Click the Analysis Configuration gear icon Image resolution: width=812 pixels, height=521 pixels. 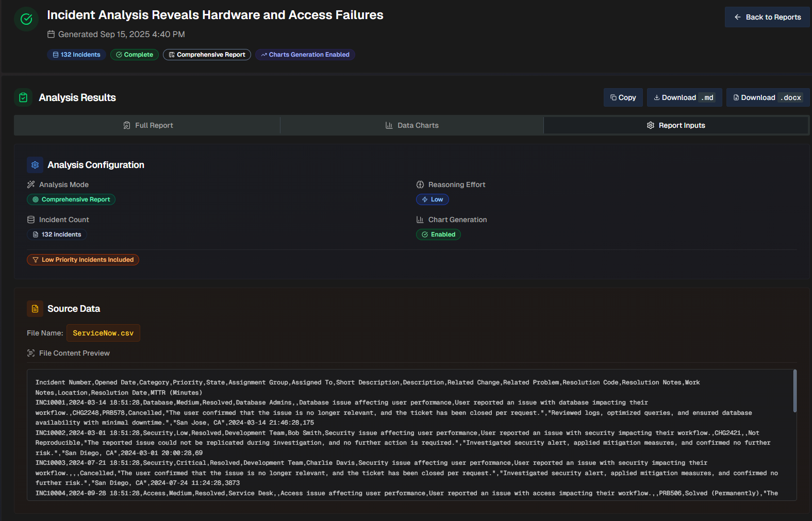point(35,165)
